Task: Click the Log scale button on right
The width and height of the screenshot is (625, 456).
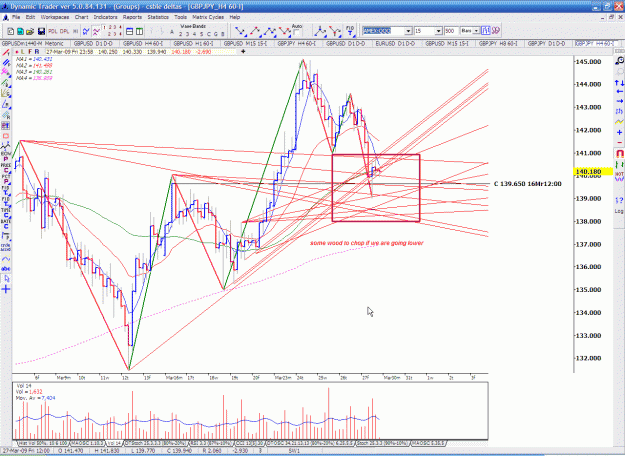Action: 619,211
